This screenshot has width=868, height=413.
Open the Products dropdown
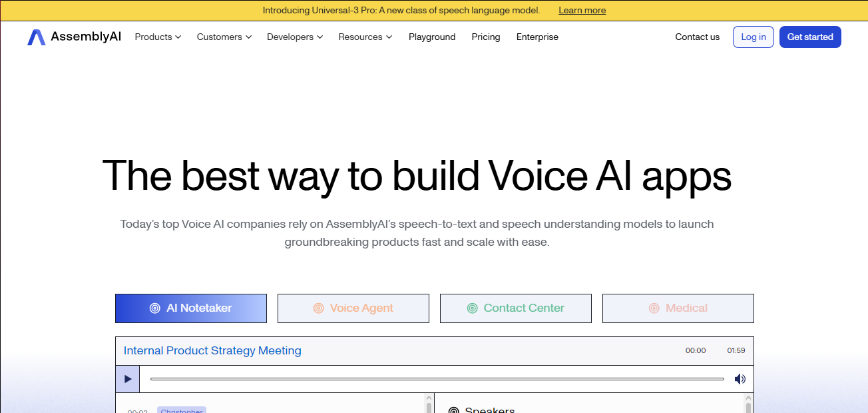click(157, 37)
